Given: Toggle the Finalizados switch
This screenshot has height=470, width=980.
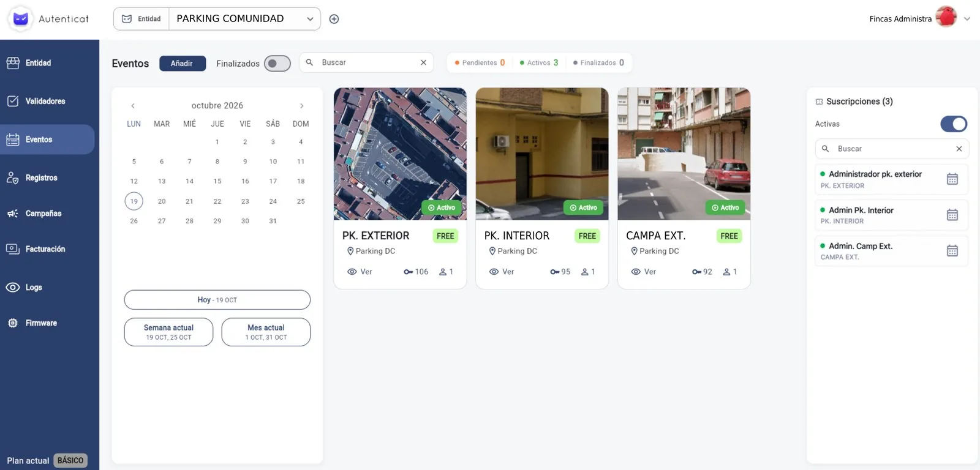Looking at the screenshot, I should 277,63.
